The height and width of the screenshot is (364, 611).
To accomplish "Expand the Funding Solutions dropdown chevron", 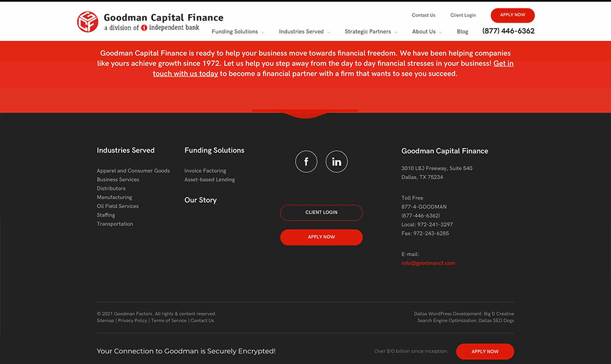I will [x=263, y=32].
